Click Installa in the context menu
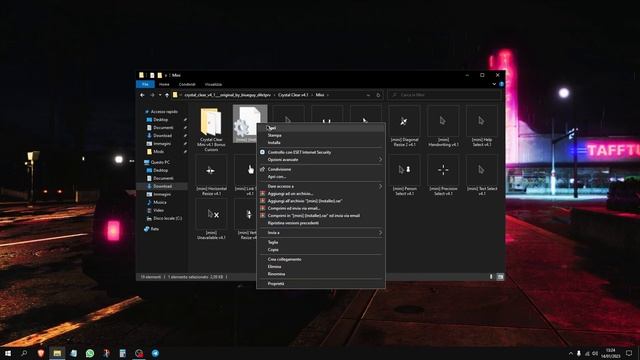The image size is (640, 360). [x=320, y=142]
